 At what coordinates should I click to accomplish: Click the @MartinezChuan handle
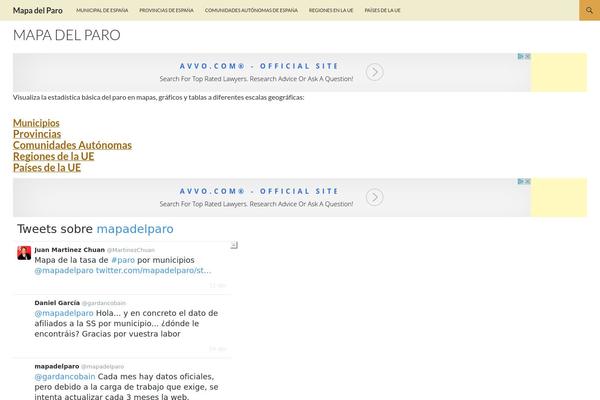coord(130,250)
